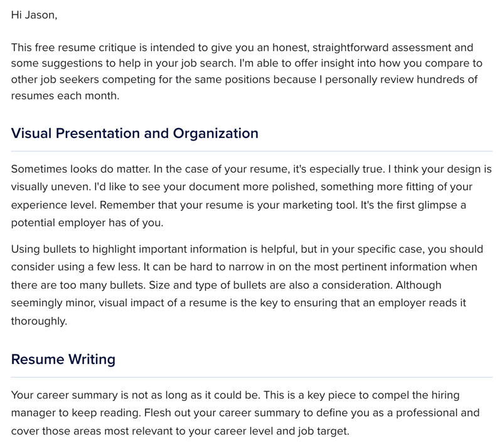
Task: Click the phrase 'consider using a few less'
Action: (x=75, y=267)
